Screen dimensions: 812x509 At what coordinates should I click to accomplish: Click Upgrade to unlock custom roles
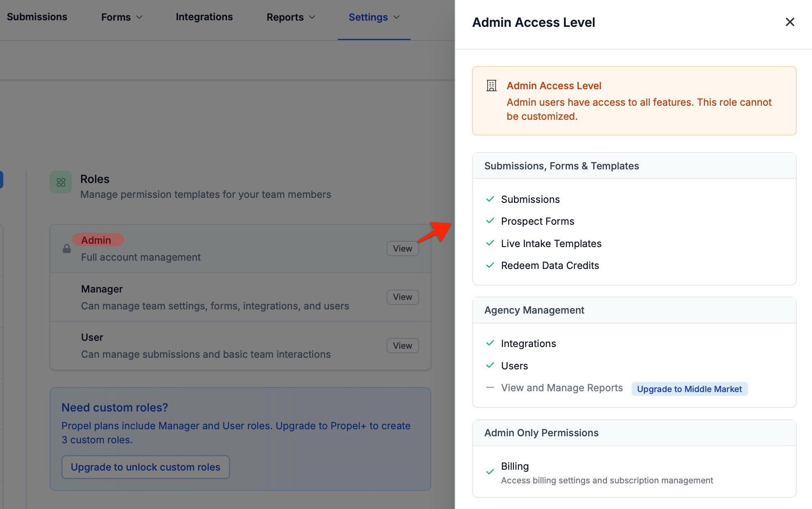tap(146, 467)
